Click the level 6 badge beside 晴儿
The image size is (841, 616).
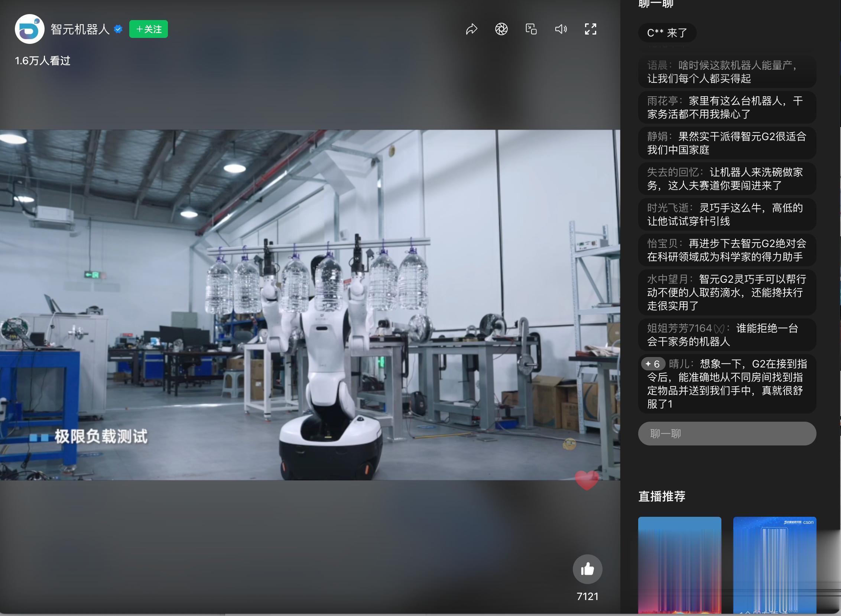[x=653, y=364]
